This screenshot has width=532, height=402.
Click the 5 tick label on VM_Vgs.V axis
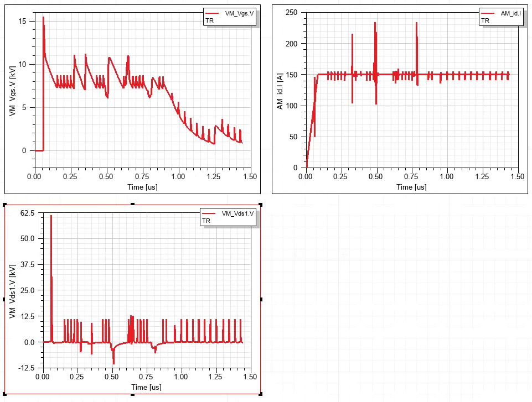(24, 107)
